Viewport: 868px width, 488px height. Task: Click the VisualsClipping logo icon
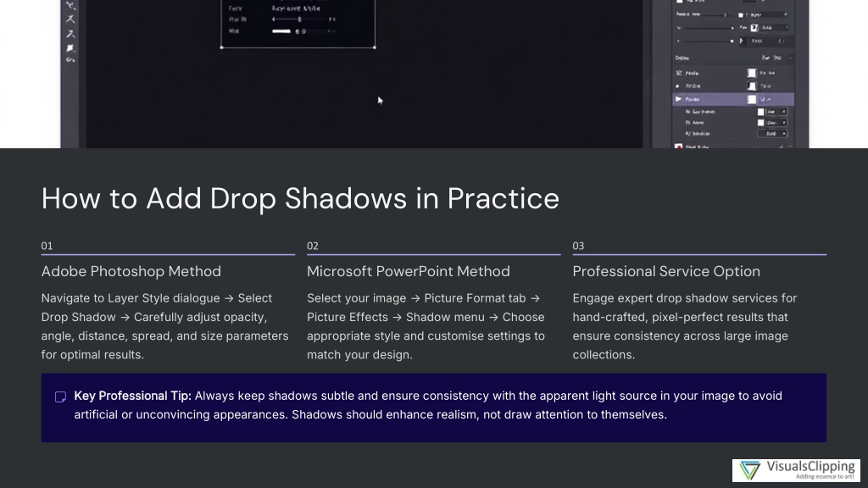pos(749,471)
